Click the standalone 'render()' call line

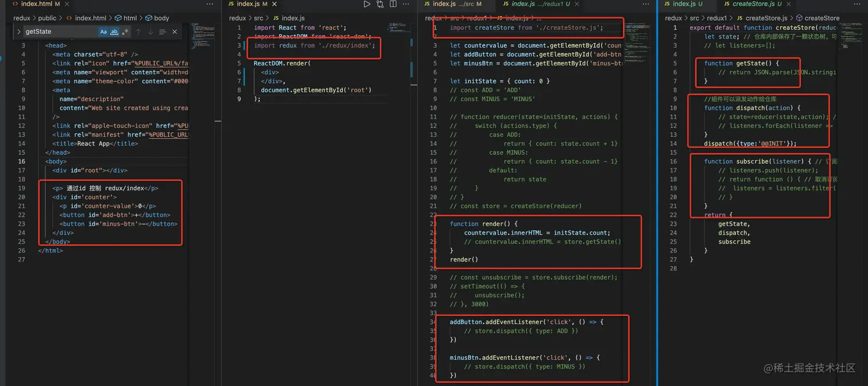(464, 259)
